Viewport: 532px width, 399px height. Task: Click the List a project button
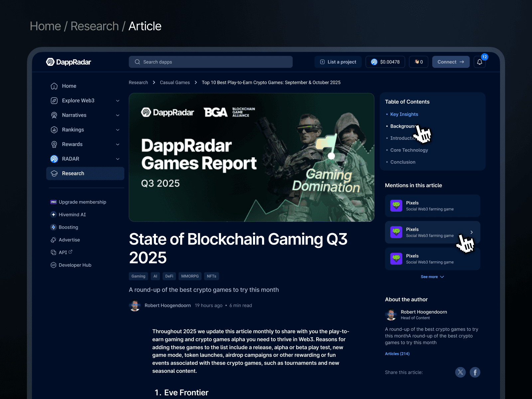pyautogui.click(x=338, y=62)
